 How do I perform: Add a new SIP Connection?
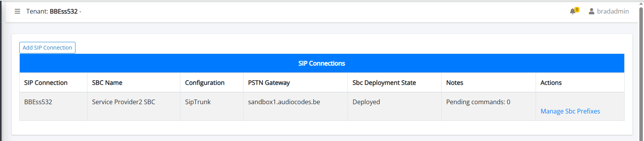tap(47, 48)
